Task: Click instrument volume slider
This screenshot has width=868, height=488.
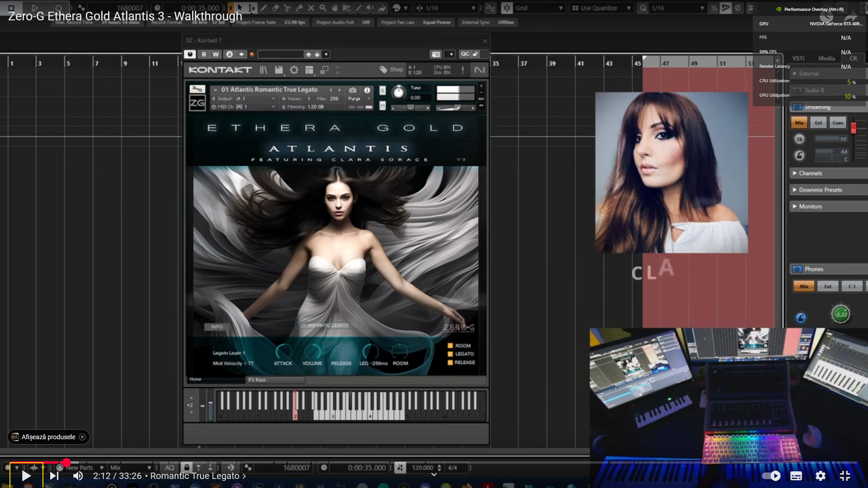Action: (x=455, y=108)
